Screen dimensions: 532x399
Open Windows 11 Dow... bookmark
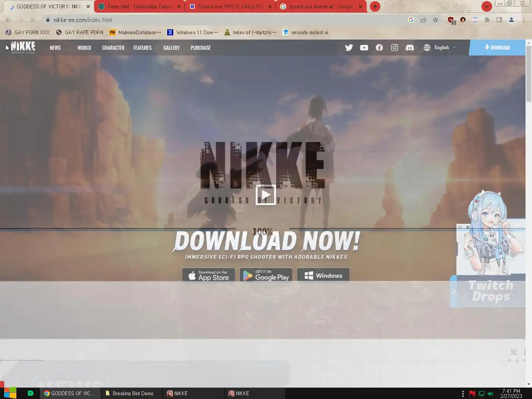click(x=193, y=32)
